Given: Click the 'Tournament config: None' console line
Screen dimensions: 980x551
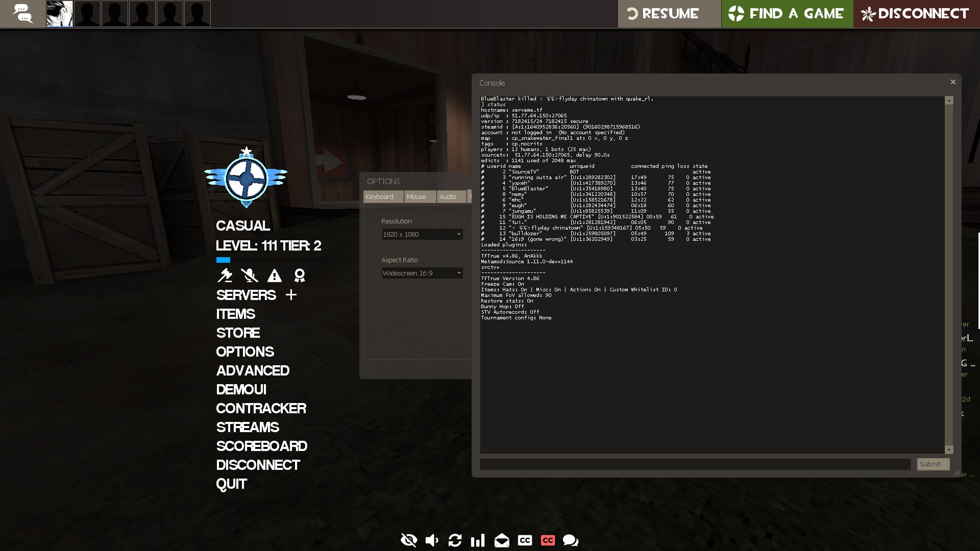Looking at the screenshot, I should [x=516, y=318].
